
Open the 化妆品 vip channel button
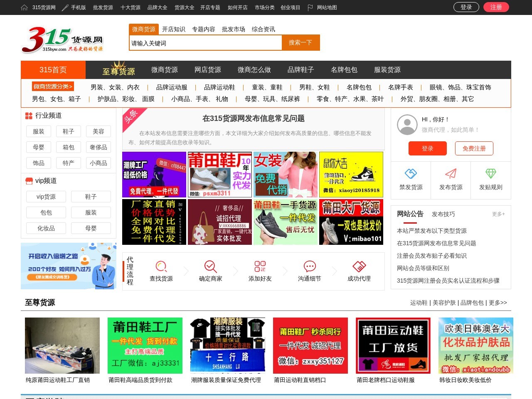(x=46, y=228)
